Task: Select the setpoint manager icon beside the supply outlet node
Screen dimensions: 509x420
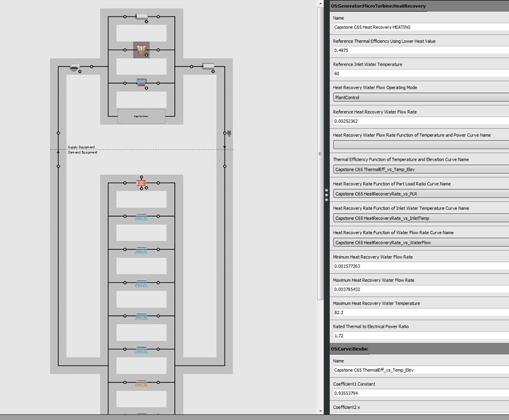Action: pos(229,133)
